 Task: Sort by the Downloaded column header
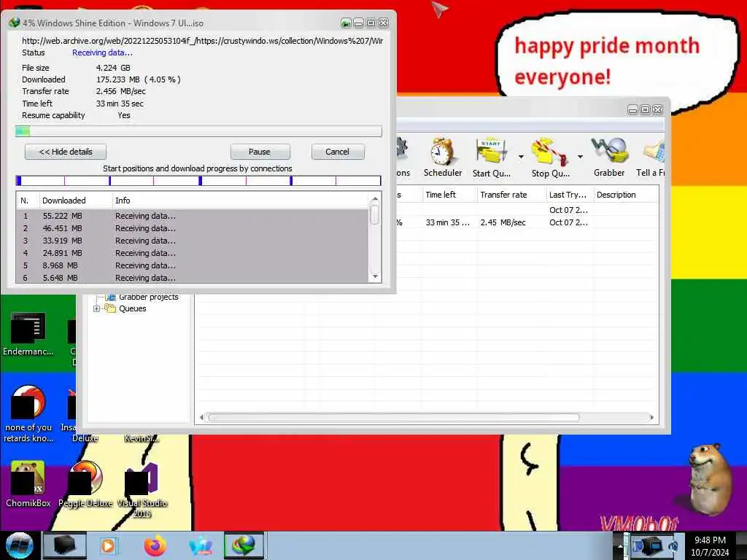(x=75, y=201)
